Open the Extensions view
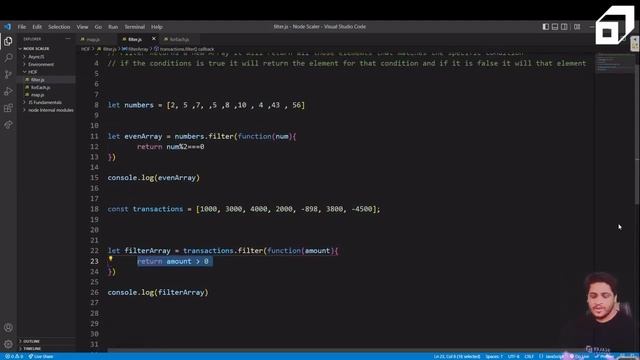Screen dimensions: 640x360 (x=8, y=108)
